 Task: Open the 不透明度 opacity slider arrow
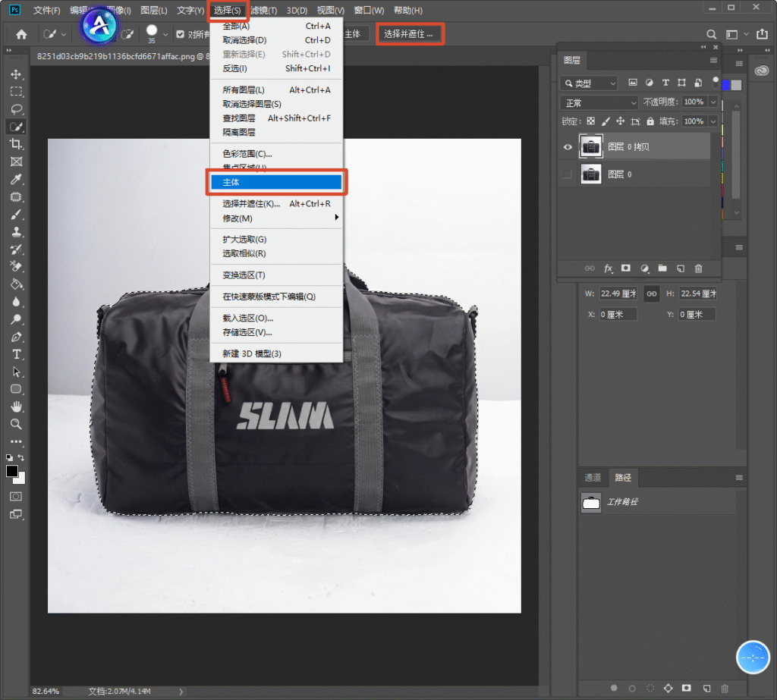click(x=713, y=102)
